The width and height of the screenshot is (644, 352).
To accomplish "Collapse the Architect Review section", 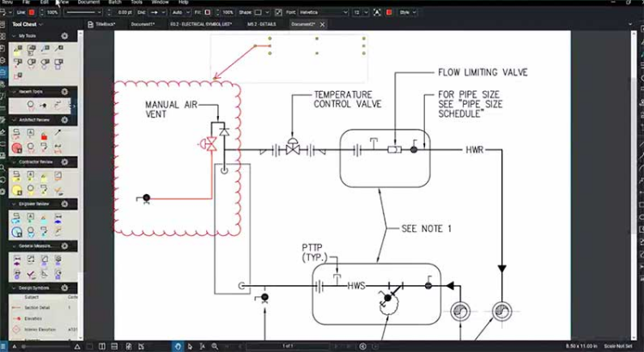I will pos(14,120).
